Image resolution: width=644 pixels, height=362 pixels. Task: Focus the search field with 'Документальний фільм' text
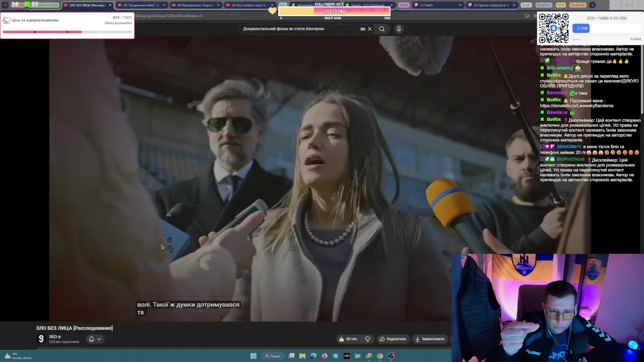click(299, 29)
